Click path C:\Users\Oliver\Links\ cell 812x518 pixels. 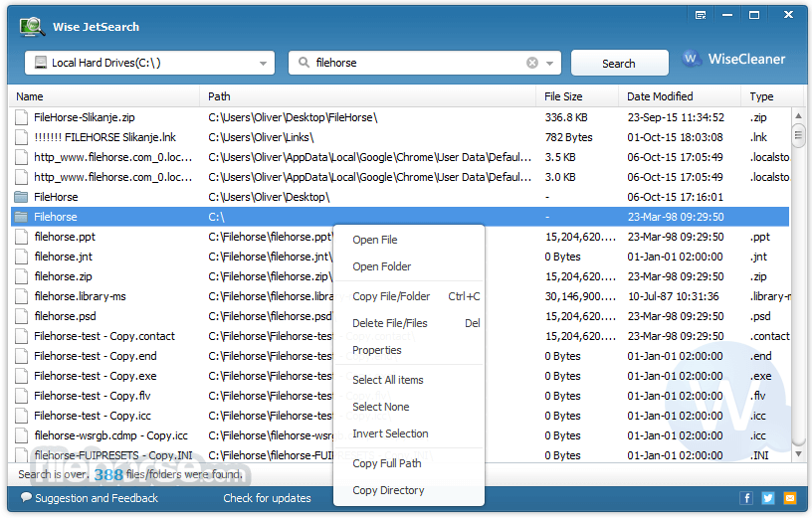click(261, 137)
